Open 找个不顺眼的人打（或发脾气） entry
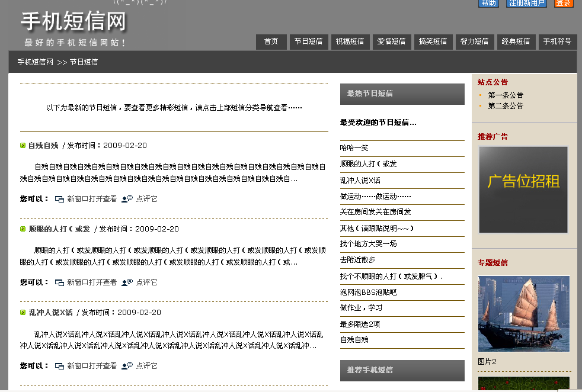The image size is (582, 392). tap(391, 277)
